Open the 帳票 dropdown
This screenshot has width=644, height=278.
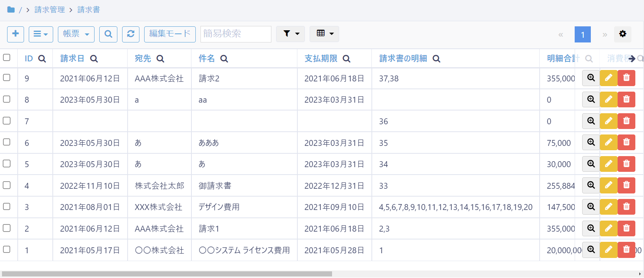pyautogui.click(x=76, y=34)
